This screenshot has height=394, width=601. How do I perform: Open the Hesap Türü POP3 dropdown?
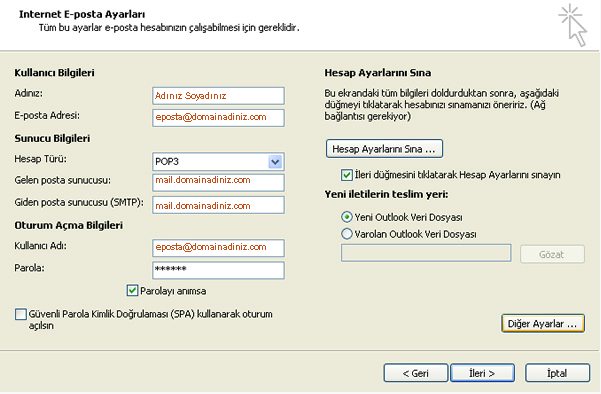[275, 162]
